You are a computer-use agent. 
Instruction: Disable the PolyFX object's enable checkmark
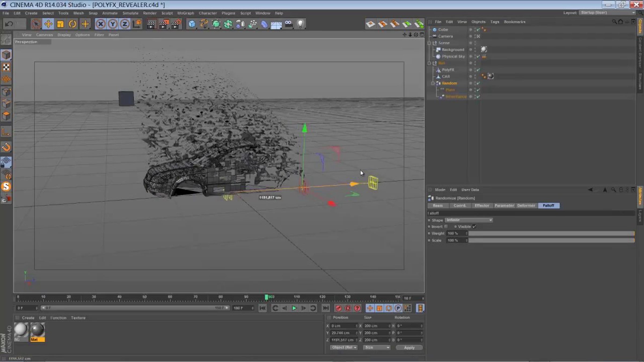[478, 70]
